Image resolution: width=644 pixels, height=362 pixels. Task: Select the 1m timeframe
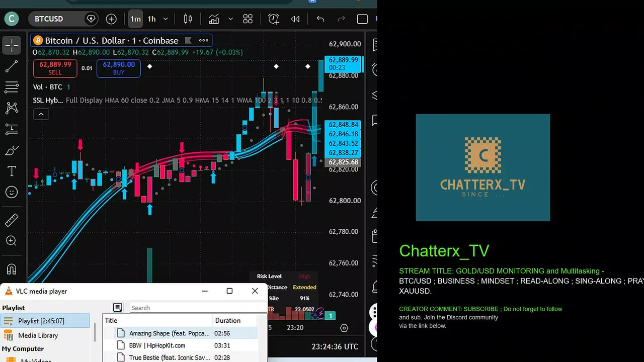[135, 19]
